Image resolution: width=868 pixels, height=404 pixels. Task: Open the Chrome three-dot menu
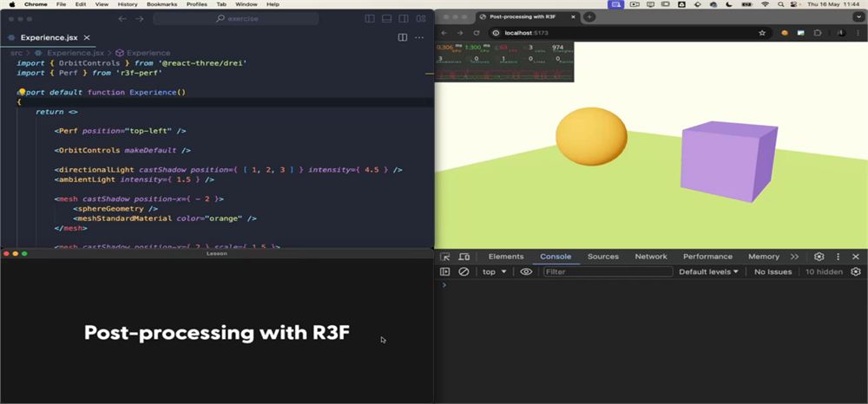tap(858, 33)
